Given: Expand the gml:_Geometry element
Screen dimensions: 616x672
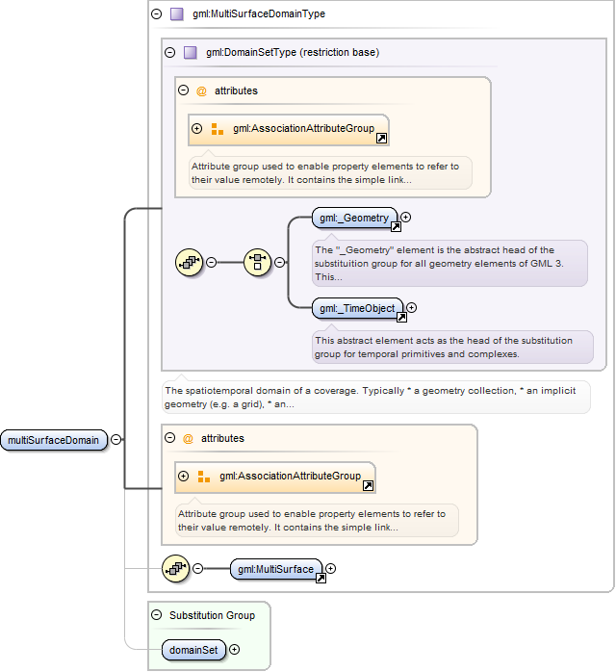Looking at the screenshot, I should click(405, 218).
